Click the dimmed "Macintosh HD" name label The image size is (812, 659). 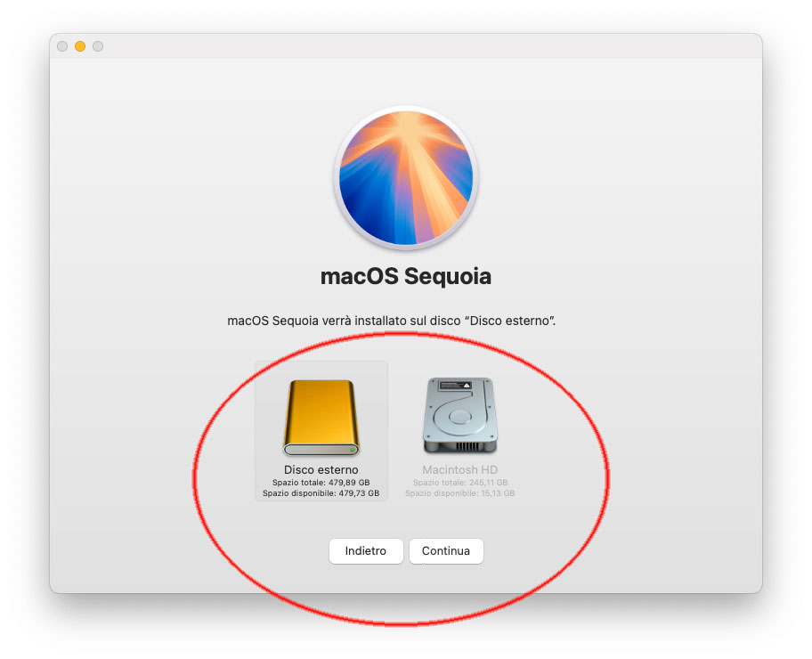pos(459,469)
